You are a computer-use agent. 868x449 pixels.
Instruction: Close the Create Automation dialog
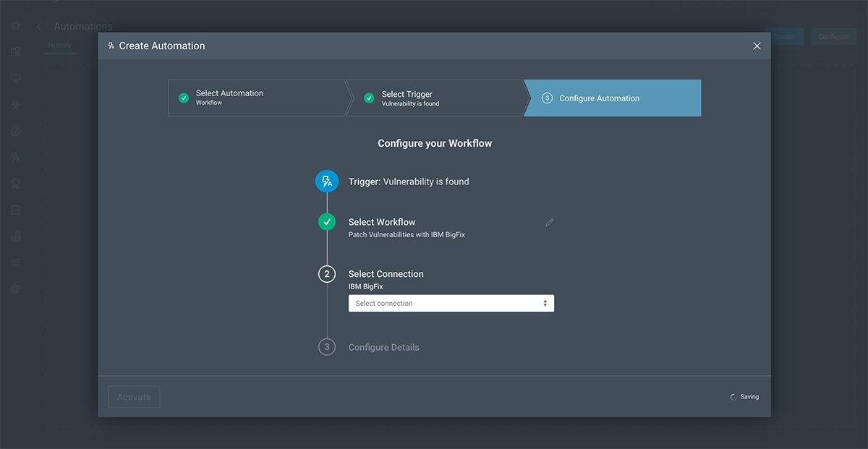coord(757,46)
